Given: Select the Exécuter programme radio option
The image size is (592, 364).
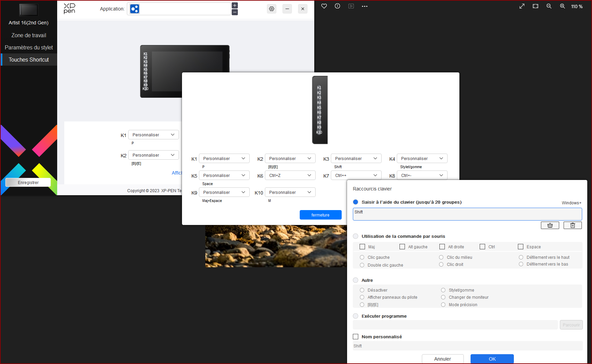Looking at the screenshot, I should click(x=356, y=316).
